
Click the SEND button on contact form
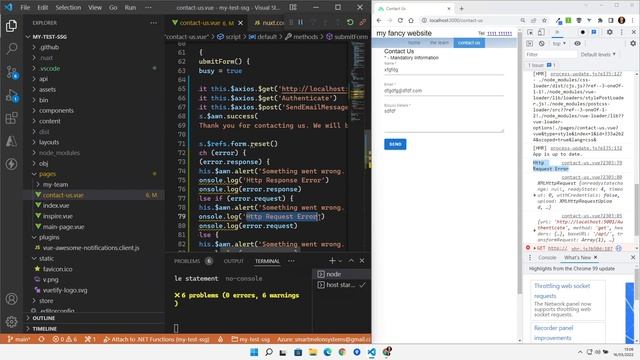[x=395, y=144]
